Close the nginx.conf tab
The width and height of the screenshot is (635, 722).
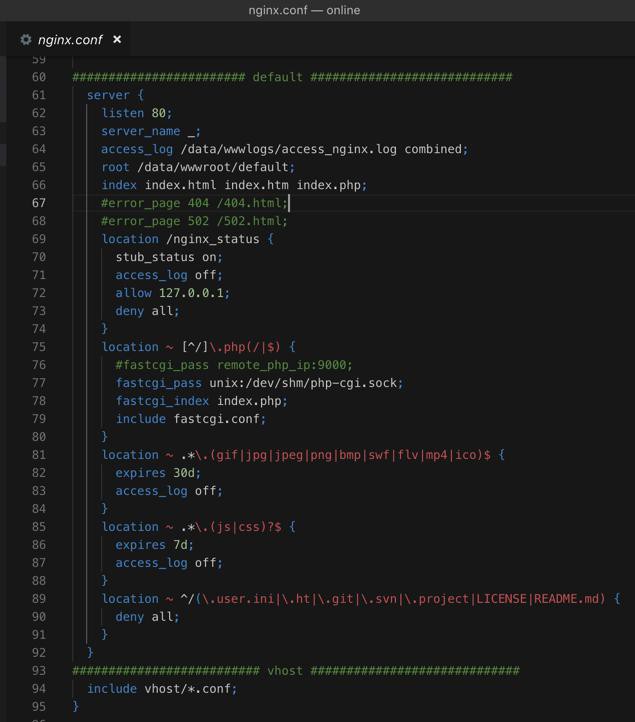pos(117,40)
